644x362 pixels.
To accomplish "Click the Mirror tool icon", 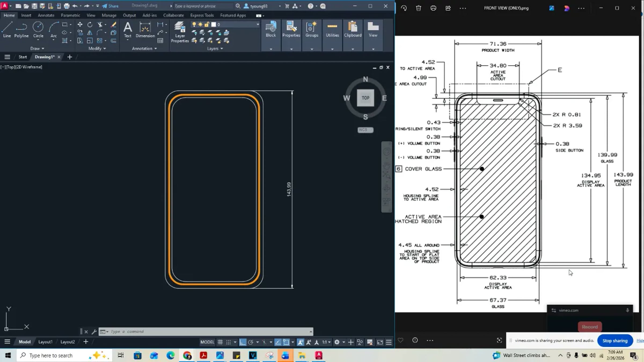I will [90, 33].
